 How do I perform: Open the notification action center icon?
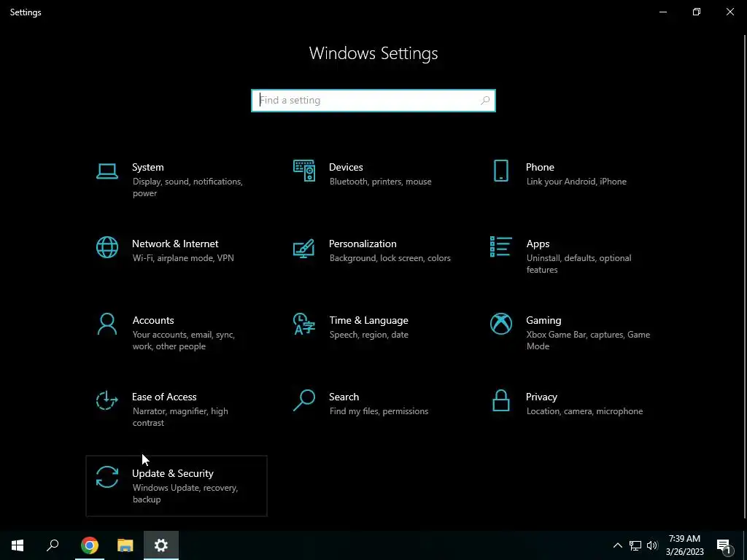click(724, 545)
